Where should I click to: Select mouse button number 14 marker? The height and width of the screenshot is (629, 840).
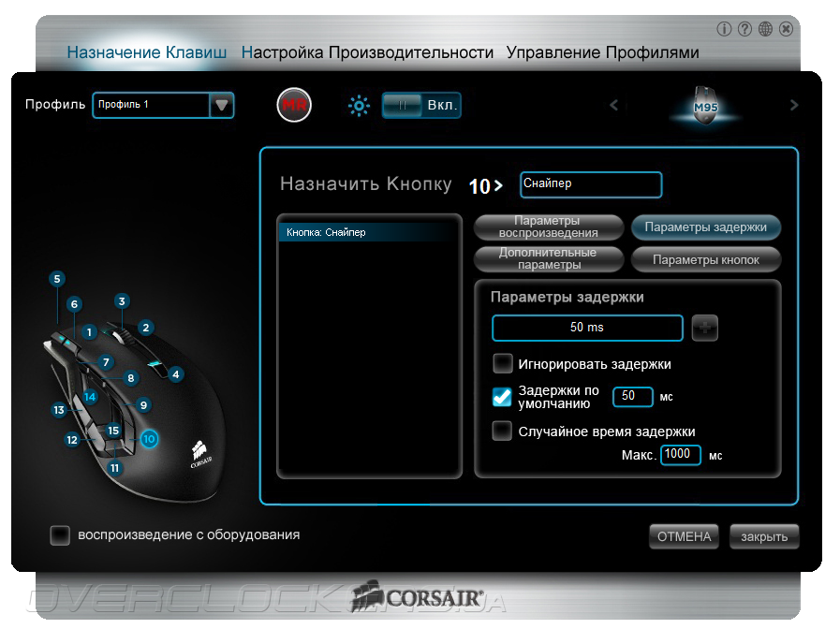[90, 397]
